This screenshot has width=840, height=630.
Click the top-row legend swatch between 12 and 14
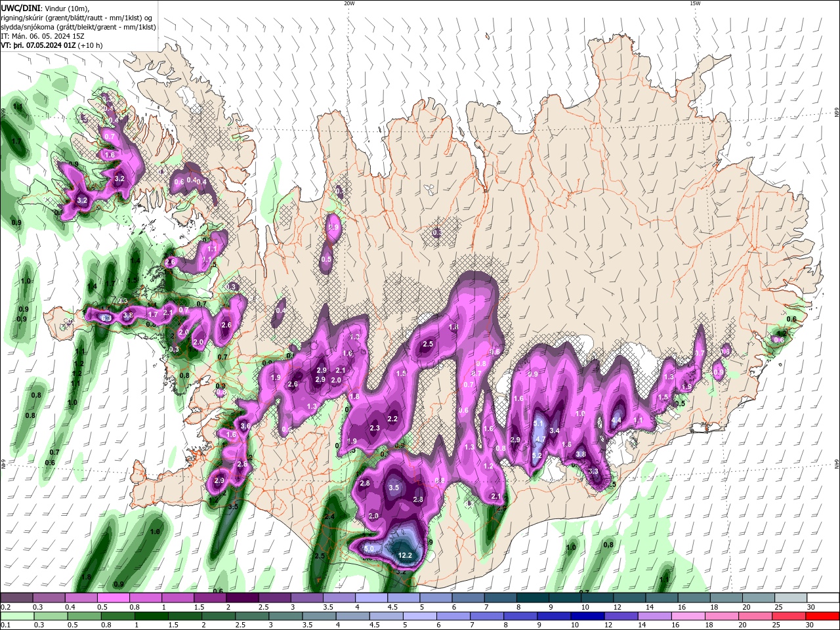tap(630, 598)
